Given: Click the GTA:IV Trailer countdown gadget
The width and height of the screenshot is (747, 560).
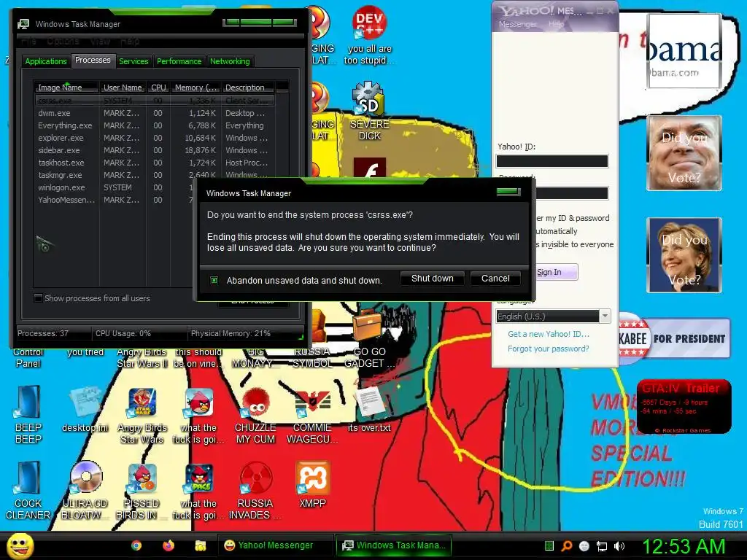Looking at the screenshot, I should click(684, 407).
